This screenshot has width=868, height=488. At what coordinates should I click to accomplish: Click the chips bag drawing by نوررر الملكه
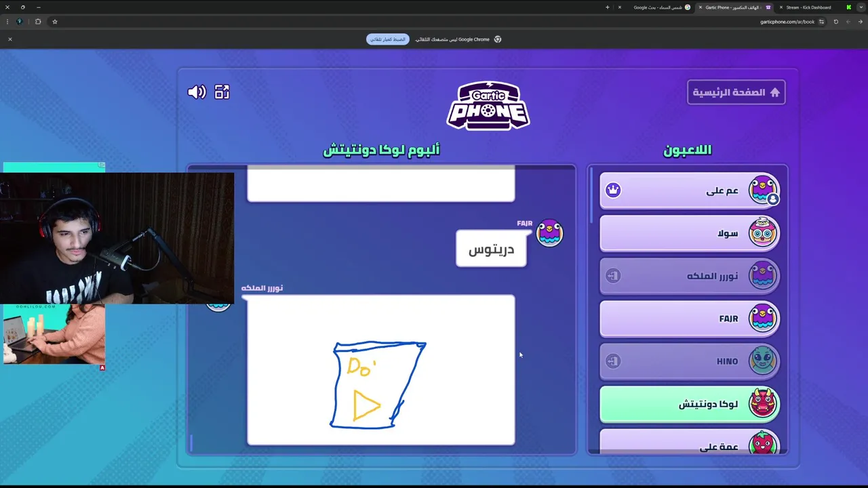pos(378,384)
